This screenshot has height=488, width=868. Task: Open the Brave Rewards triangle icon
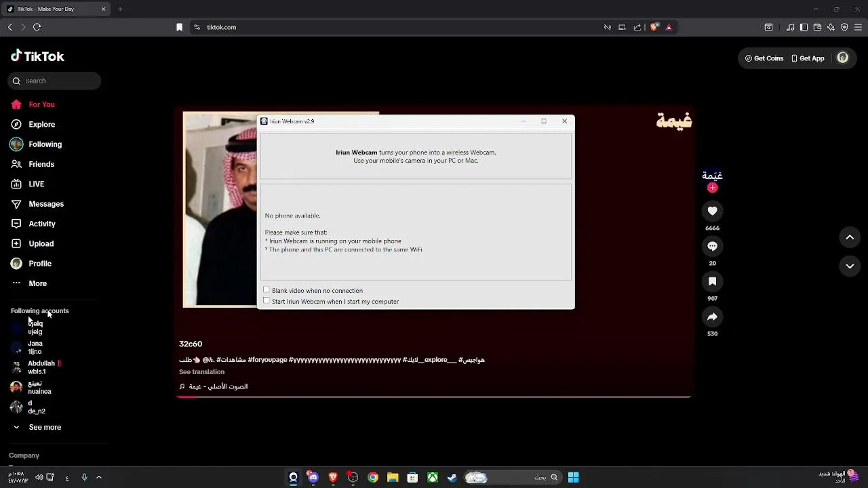point(669,27)
